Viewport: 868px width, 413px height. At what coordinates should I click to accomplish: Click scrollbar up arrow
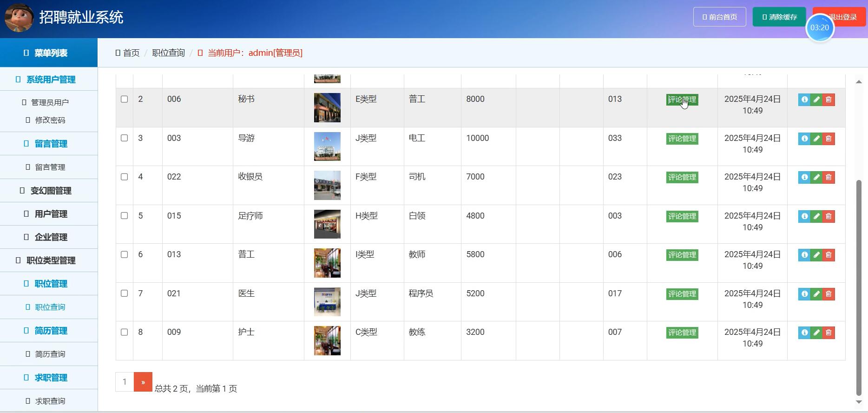coord(859,81)
